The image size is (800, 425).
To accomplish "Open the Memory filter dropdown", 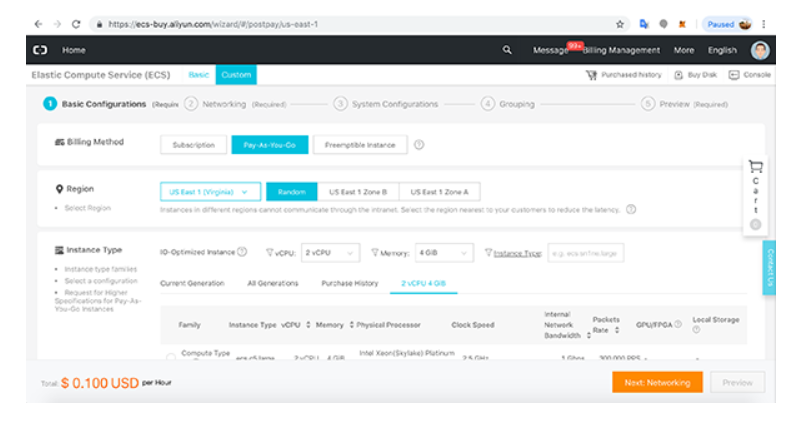I will click(x=444, y=253).
